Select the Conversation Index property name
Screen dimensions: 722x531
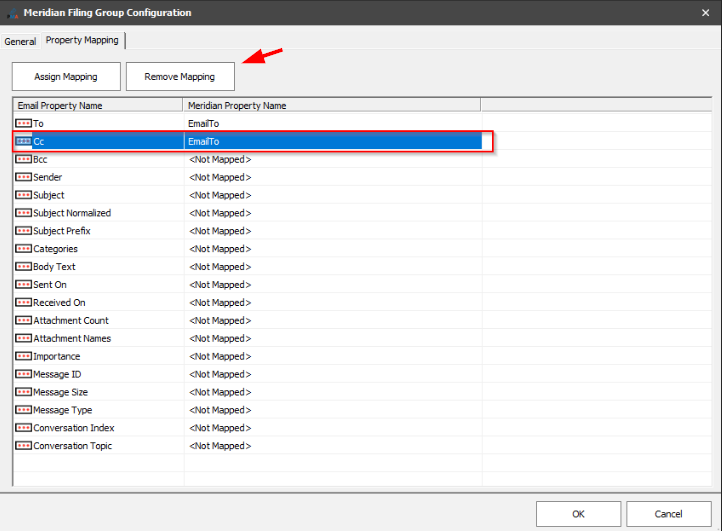coord(74,428)
